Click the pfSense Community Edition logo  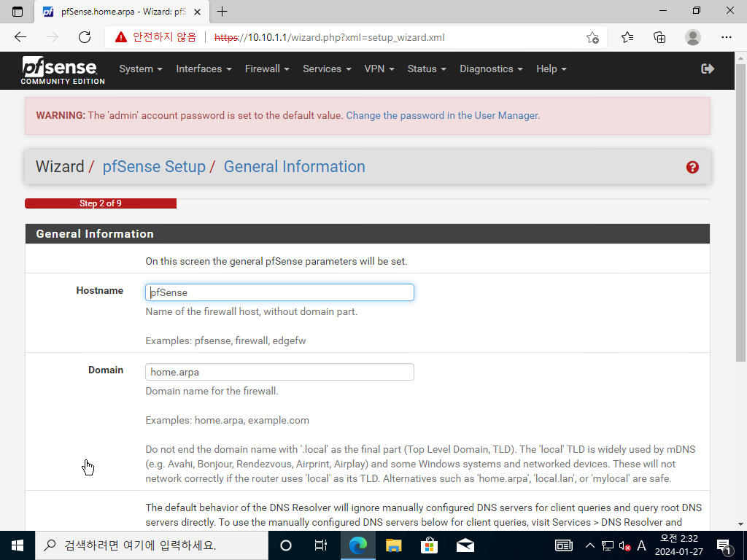(x=63, y=71)
